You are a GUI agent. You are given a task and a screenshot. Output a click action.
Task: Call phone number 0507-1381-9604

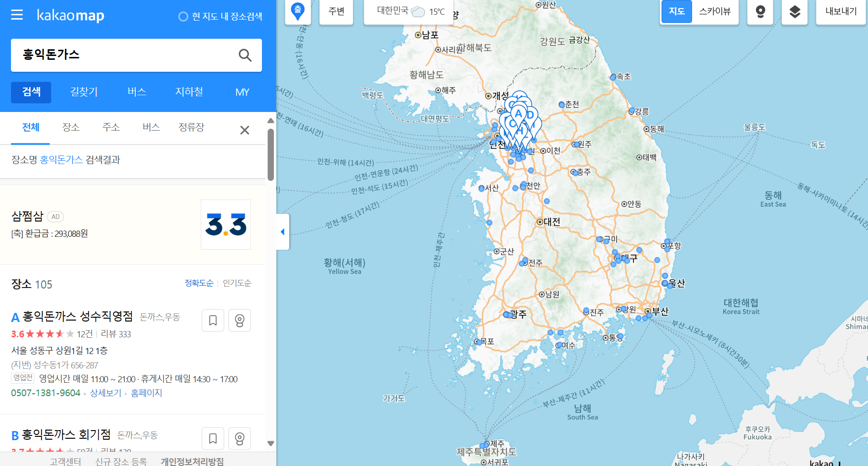click(x=46, y=393)
